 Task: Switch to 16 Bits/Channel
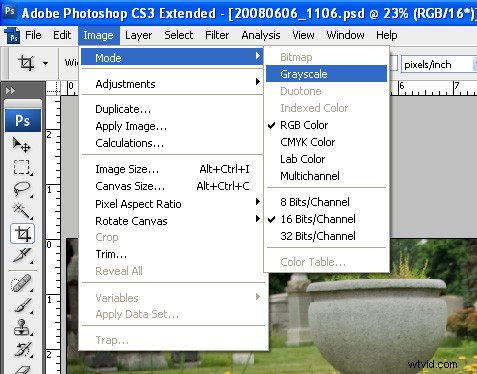pos(327,219)
